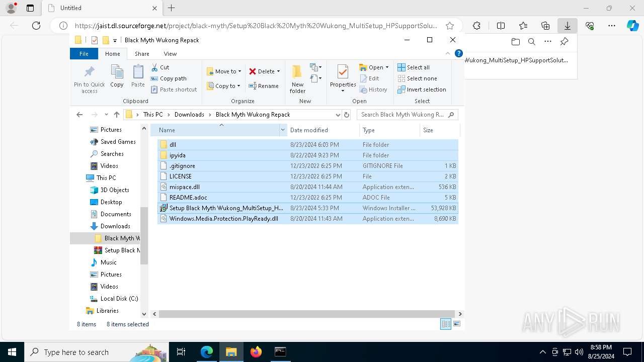Screen dimensions: 644x362
Task: Open Name column filter dropdown
Action: click(283, 130)
